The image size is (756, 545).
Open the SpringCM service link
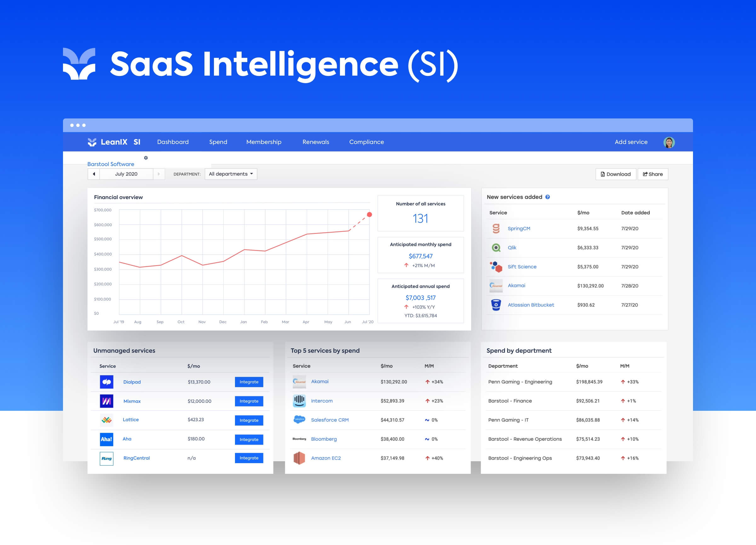tap(519, 229)
